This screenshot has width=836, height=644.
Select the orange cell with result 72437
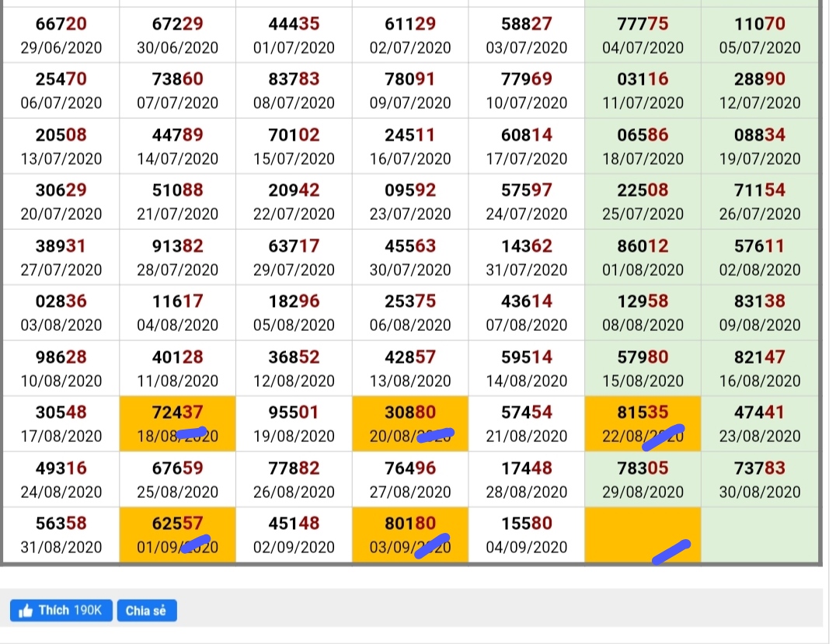177,423
